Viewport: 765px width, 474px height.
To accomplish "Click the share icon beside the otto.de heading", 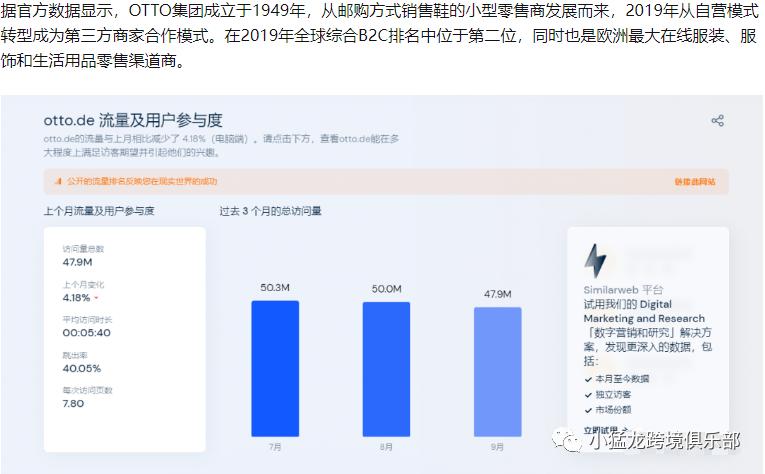I will [x=717, y=120].
